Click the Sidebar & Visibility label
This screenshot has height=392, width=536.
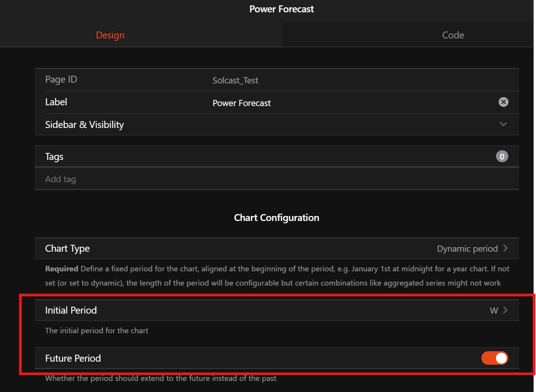coord(85,125)
